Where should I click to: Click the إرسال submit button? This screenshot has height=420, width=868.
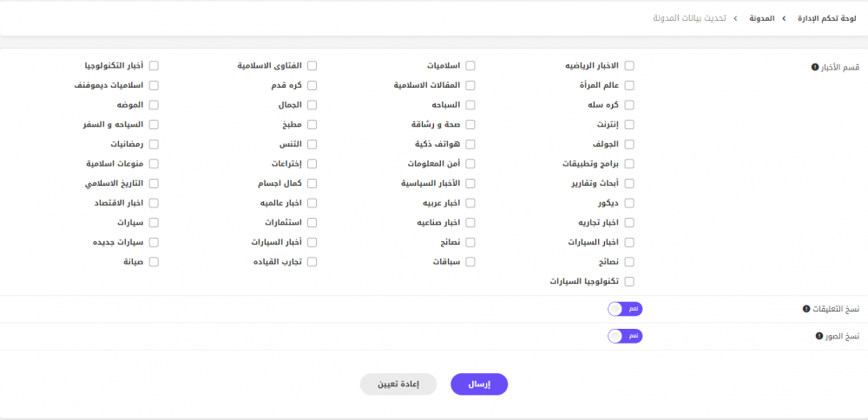(x=479, y=384)
